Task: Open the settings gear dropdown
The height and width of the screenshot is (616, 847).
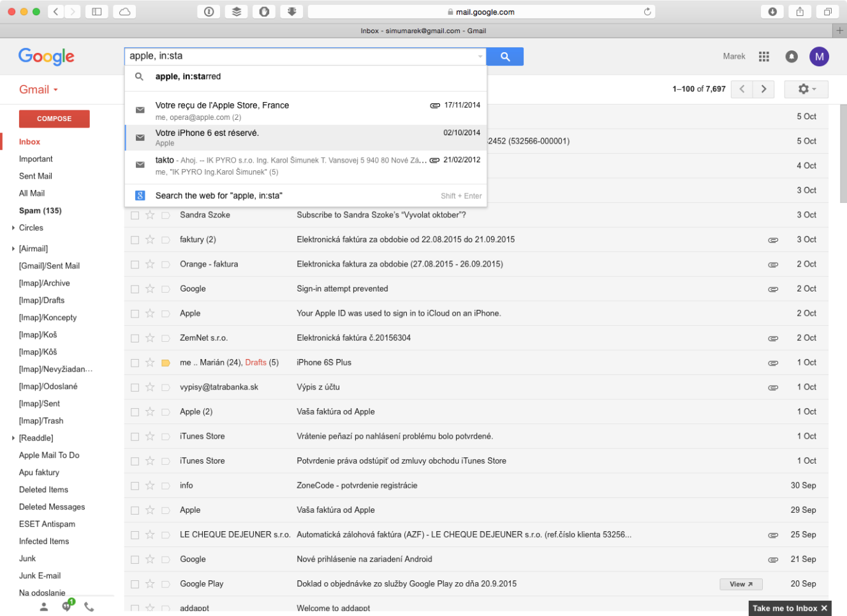Action: point(806,89)
